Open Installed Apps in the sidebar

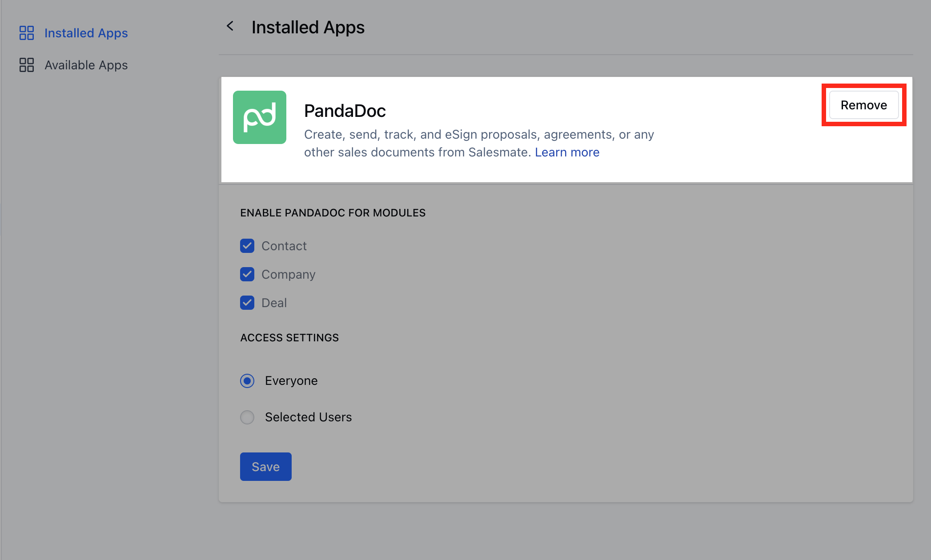click(86, 33)
